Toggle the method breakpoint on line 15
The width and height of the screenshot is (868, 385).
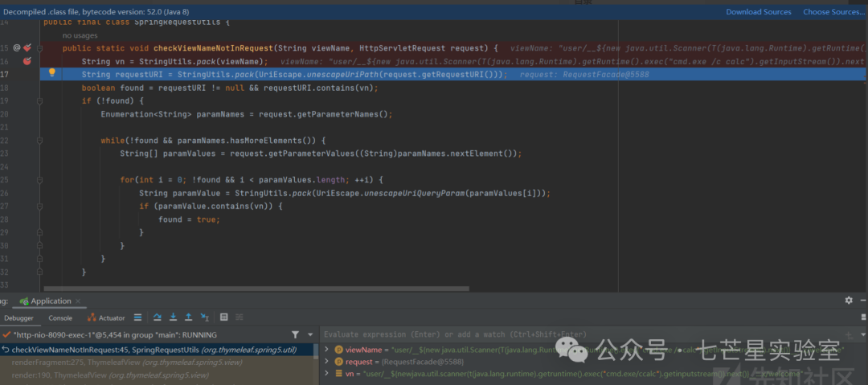(x=27, y=47)
